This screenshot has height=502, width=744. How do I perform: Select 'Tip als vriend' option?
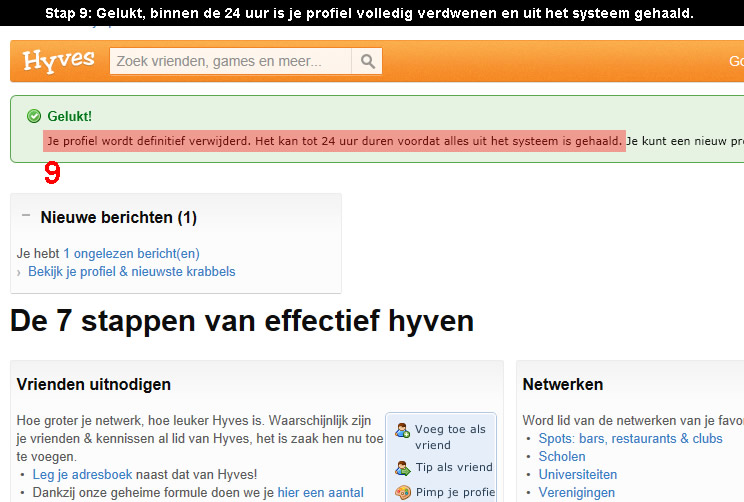454,467
